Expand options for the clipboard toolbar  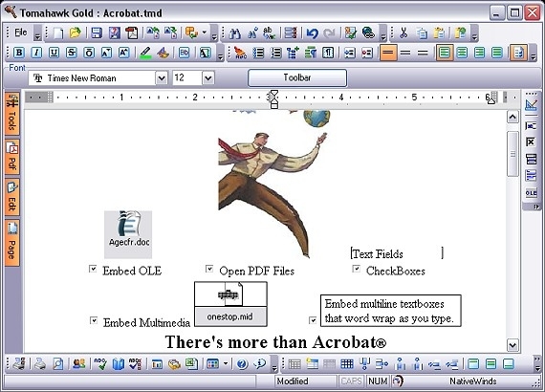pos(474,33)
